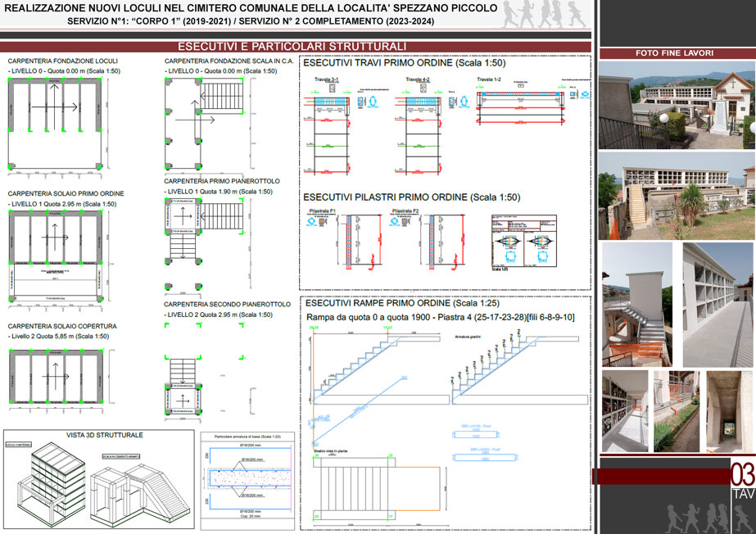756x534 pixels.
Task: Select the top Foto Fine Lavori photo with chapel
Action: tap(677, 105)
